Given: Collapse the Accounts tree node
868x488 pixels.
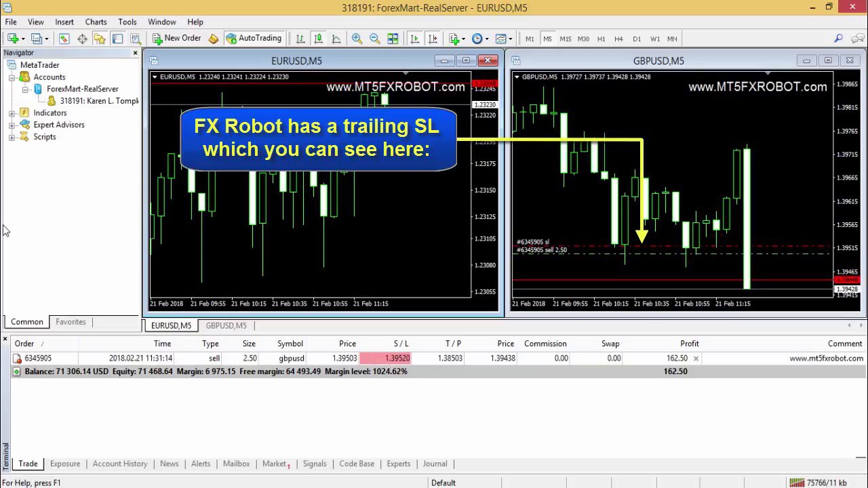Looking at the screenshot, I should point(12,77).
